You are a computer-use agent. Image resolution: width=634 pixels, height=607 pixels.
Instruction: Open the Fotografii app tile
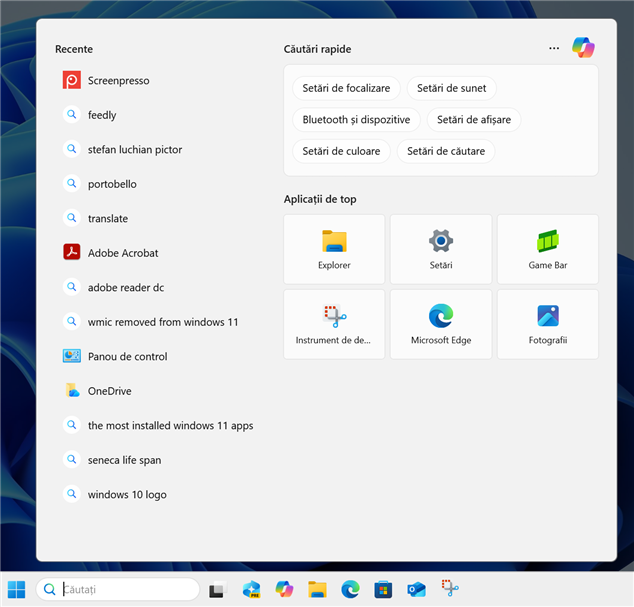pos(548,324)
